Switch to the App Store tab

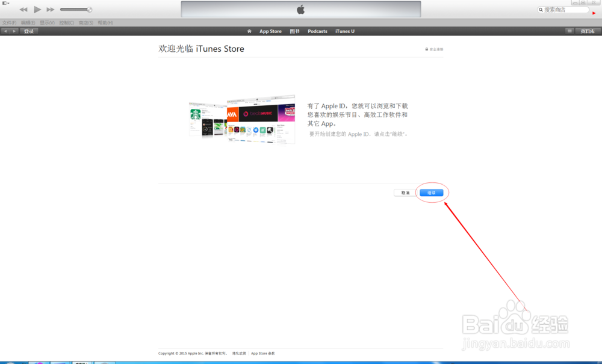point(270,31)
